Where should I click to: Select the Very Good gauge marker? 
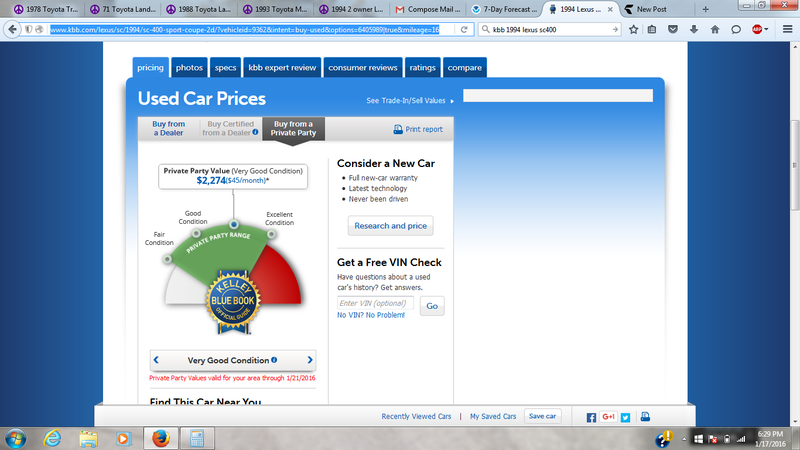pos(234,224)
